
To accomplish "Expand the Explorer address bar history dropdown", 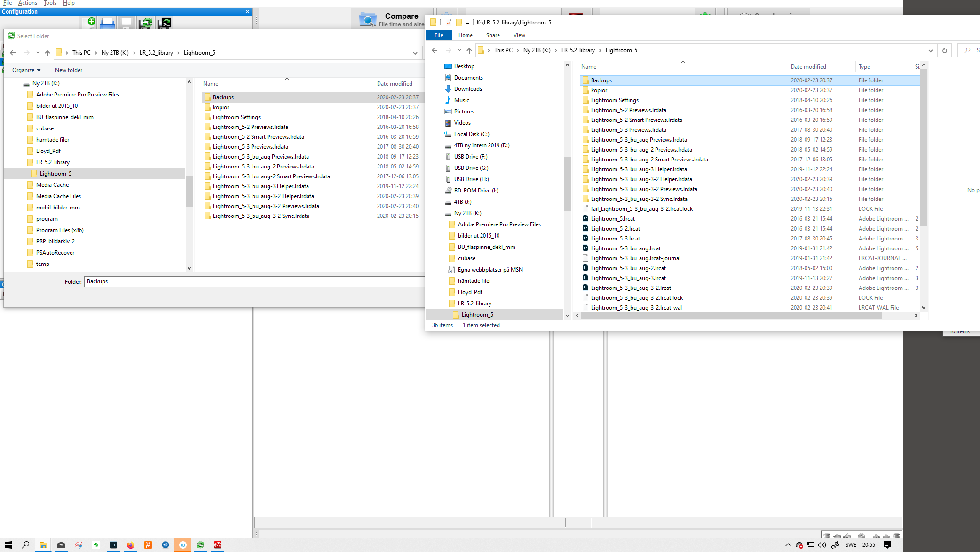I will click(930, 50).
